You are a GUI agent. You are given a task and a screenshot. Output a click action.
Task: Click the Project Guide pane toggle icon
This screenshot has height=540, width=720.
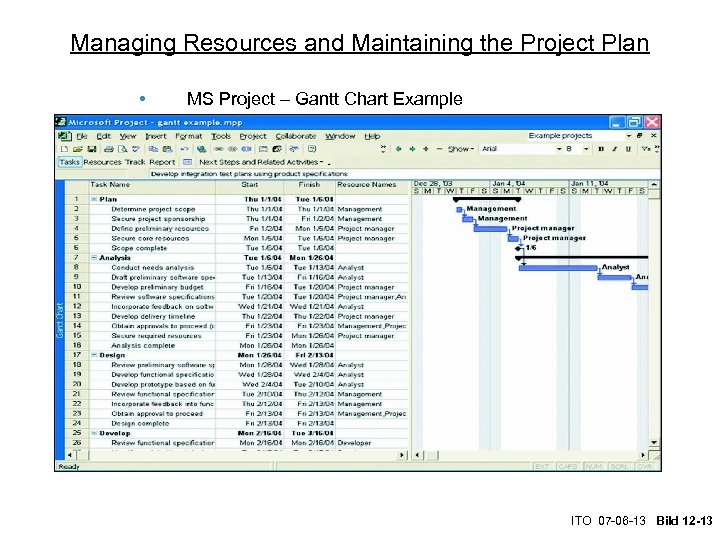click(187, 162)
